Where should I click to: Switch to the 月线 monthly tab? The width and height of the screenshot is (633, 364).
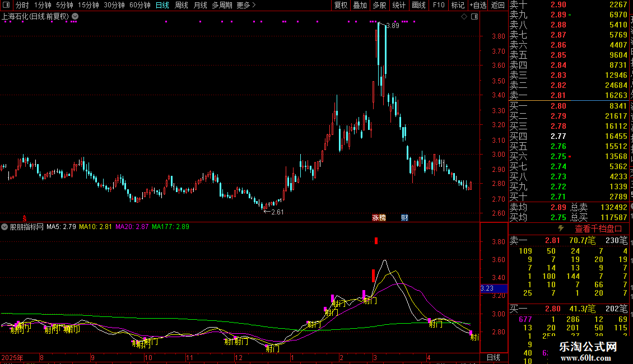point(200,5)
